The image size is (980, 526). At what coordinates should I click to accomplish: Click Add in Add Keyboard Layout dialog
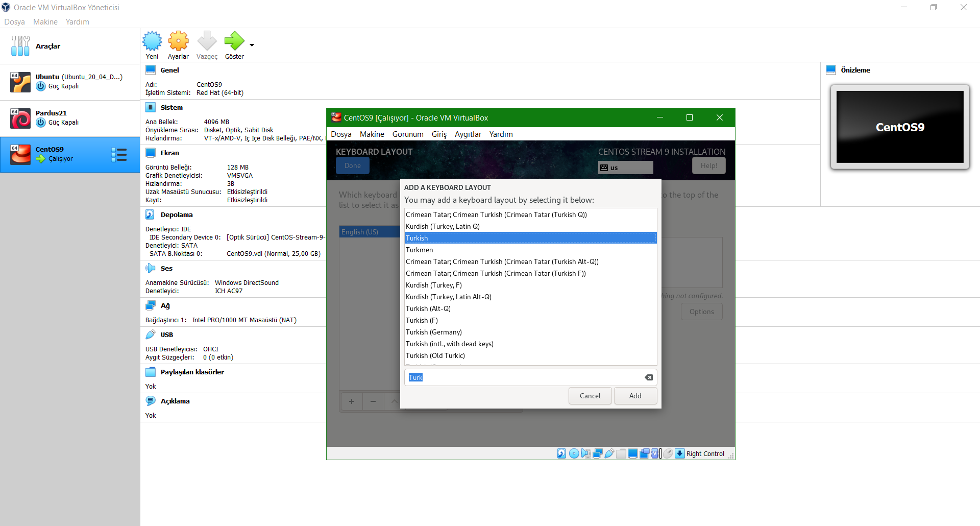tap(635, 396)
